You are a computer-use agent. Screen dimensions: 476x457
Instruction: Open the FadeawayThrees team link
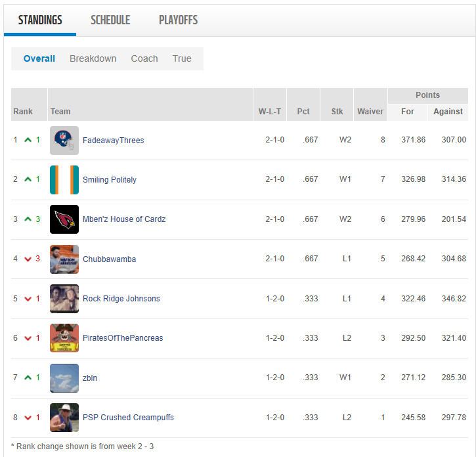point(113,141)
